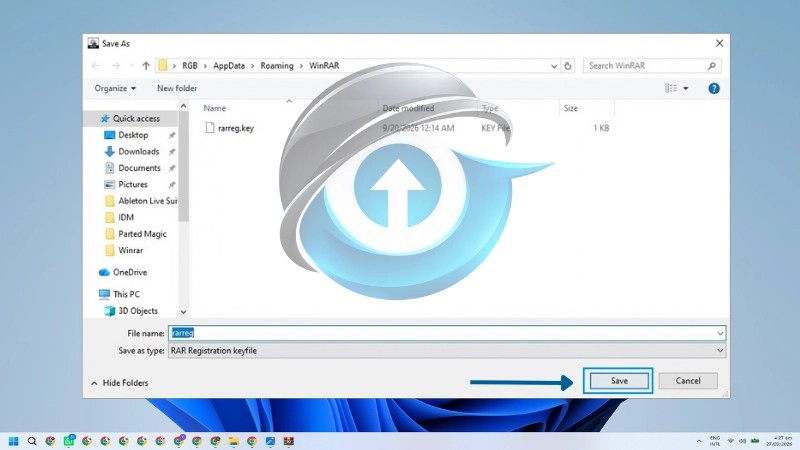This screenshot has width=800, height=450.
Task: Select OneDrive in the sidebar
Action: pyautogui.click(x=130, y=272)
